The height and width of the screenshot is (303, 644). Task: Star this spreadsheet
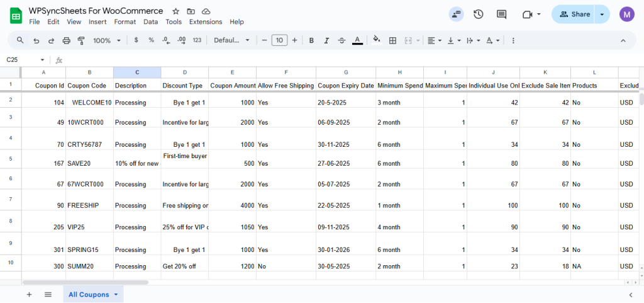[176, 11]
